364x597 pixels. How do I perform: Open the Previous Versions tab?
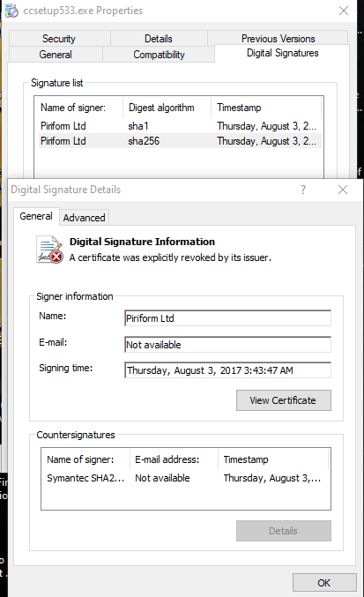278,39
